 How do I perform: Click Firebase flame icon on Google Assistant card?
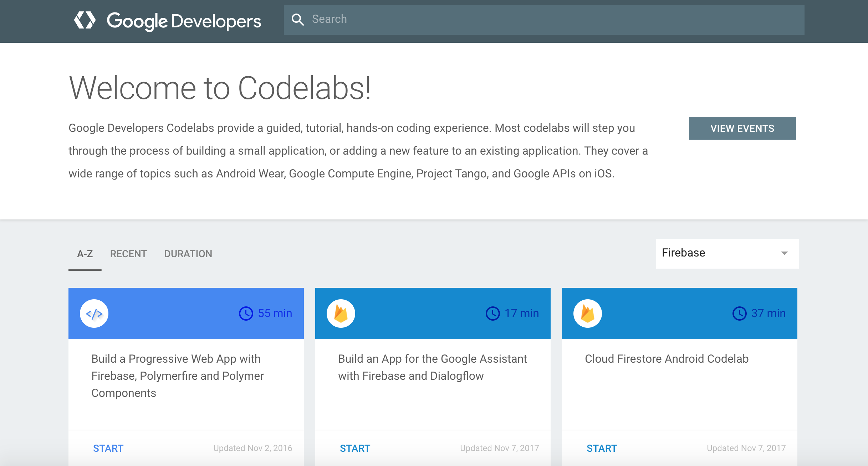(341, 314)
